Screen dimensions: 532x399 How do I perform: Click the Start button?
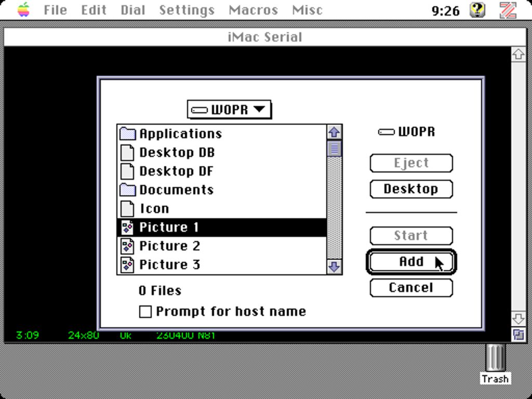point(411,236)
